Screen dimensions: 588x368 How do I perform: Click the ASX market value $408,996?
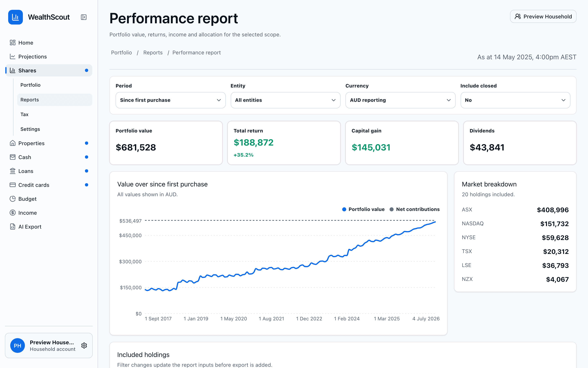(x=552, y=210)
